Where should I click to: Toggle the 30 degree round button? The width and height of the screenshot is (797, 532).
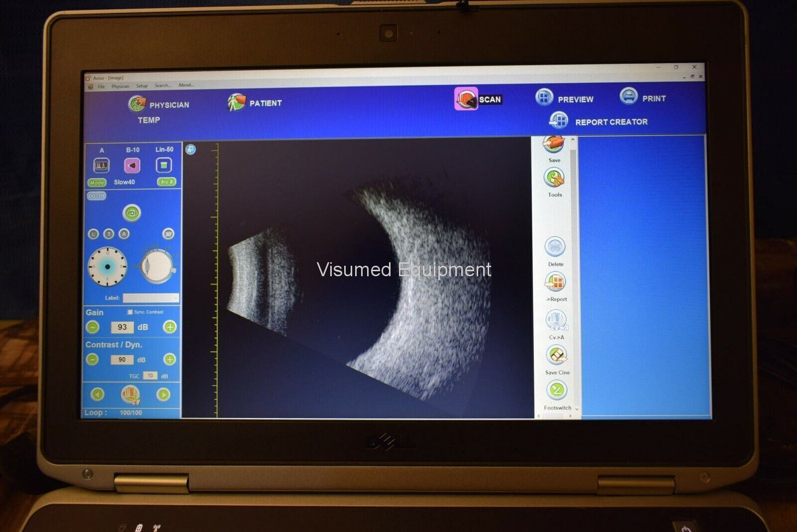click(x=168, y=234)
